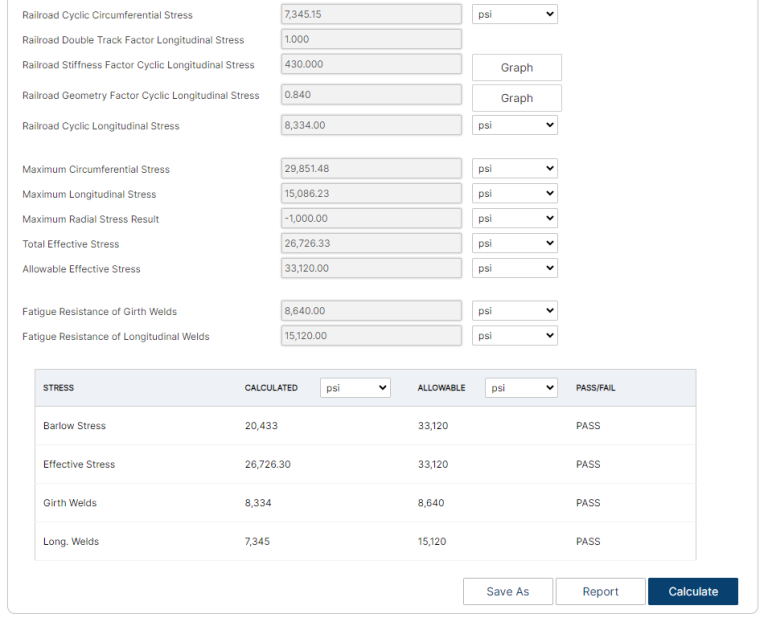Image resolution: width=768 pixels, height=622 pixels.
Task: Open Allowable Effective Stress unit dropdown
Action: pyautogui.click(x=514, y=269)
